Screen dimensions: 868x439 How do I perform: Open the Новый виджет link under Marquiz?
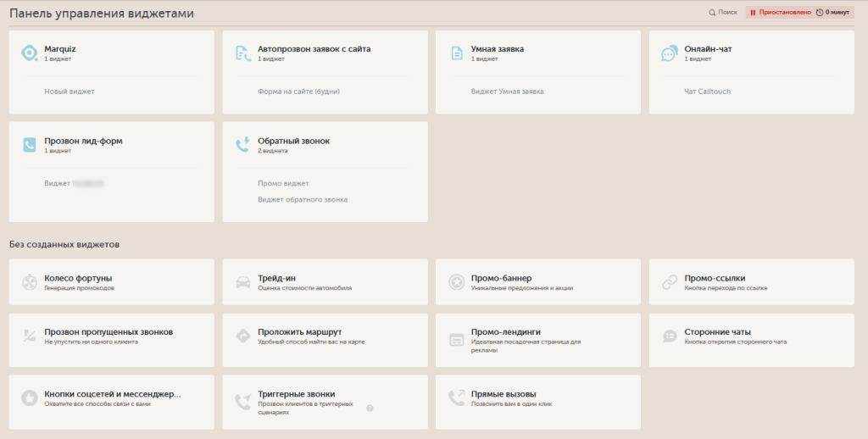(x=70, y=91)
